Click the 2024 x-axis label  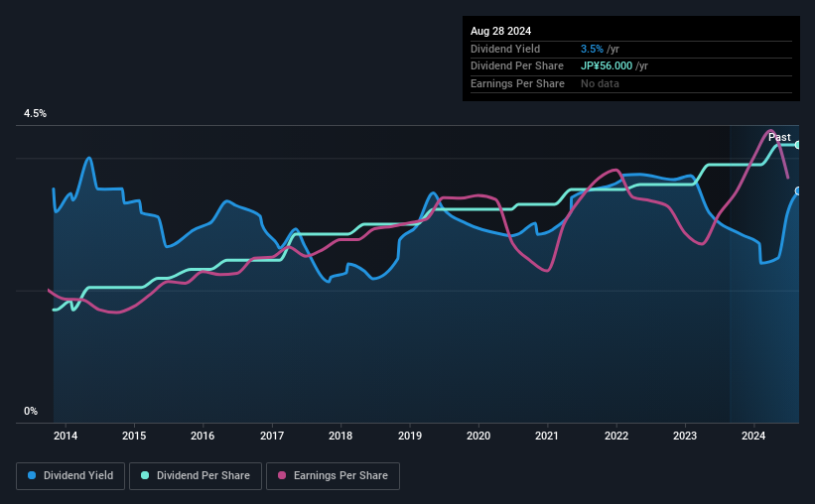tap(753, 436)
